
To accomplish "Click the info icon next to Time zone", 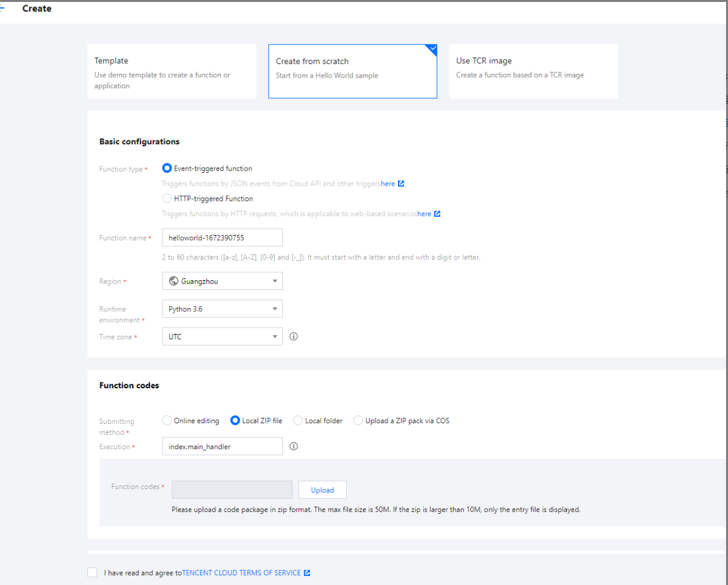I will [x=293, y=337].
